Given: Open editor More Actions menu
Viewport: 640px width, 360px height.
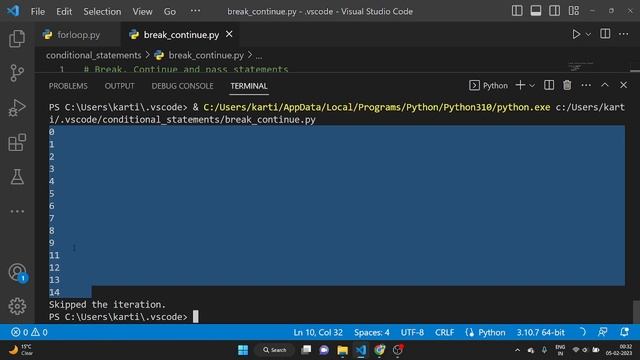Looking at the screenshot, I should click(x=623, y=34).
